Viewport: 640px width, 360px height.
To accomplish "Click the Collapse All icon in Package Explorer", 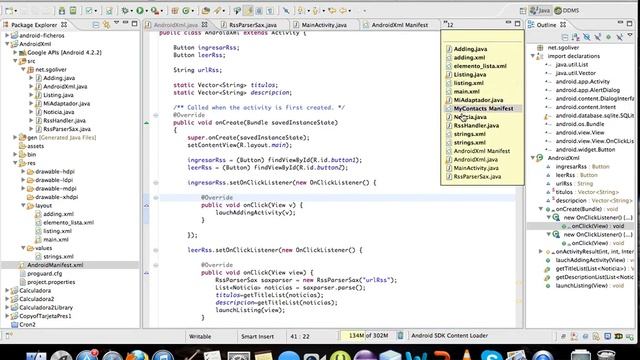I will (96, 24).
